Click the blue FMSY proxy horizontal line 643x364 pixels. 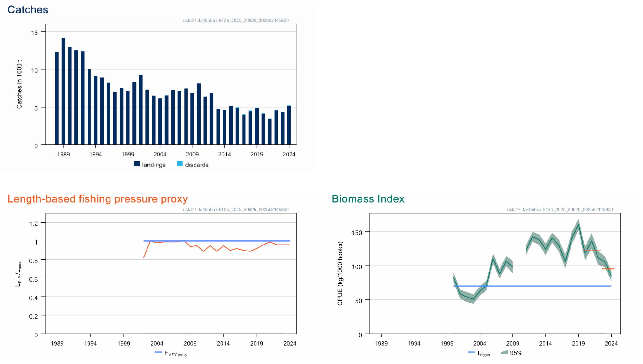coord(217,241)
